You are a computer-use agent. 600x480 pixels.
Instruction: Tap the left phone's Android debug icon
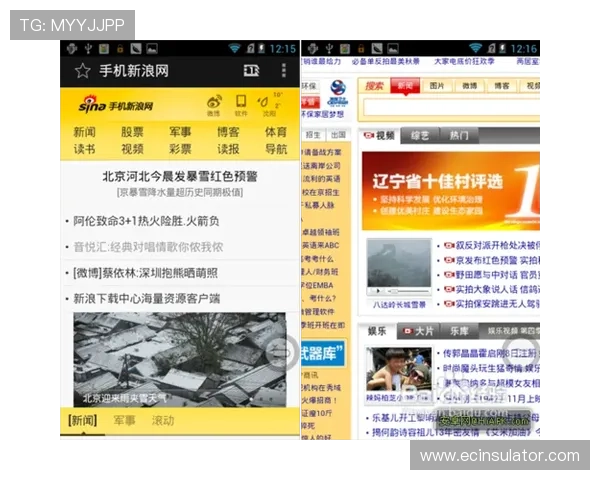[72, 49]
